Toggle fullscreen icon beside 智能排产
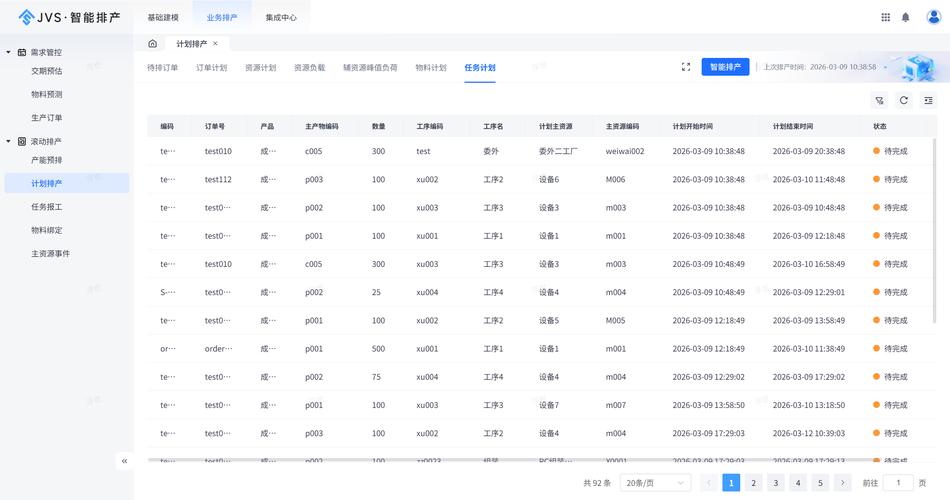 686,67
